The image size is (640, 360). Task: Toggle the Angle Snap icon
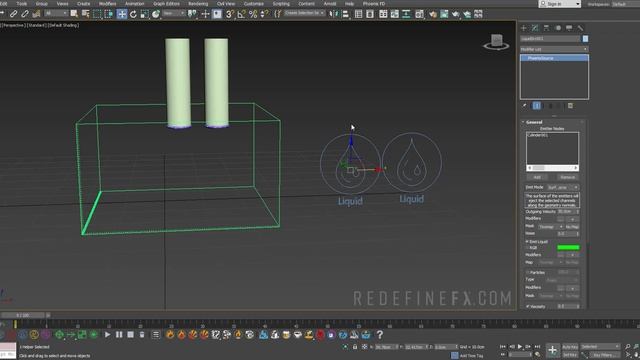242,14
